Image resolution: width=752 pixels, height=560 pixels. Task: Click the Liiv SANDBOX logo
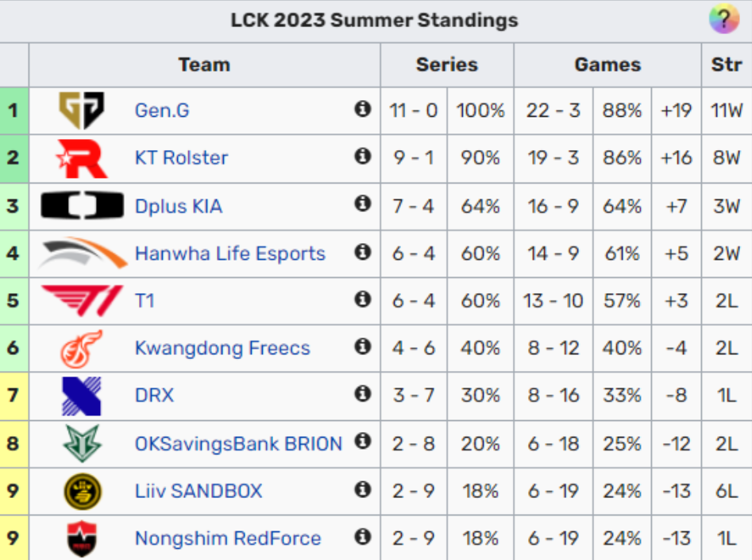(x=82, y=491)
